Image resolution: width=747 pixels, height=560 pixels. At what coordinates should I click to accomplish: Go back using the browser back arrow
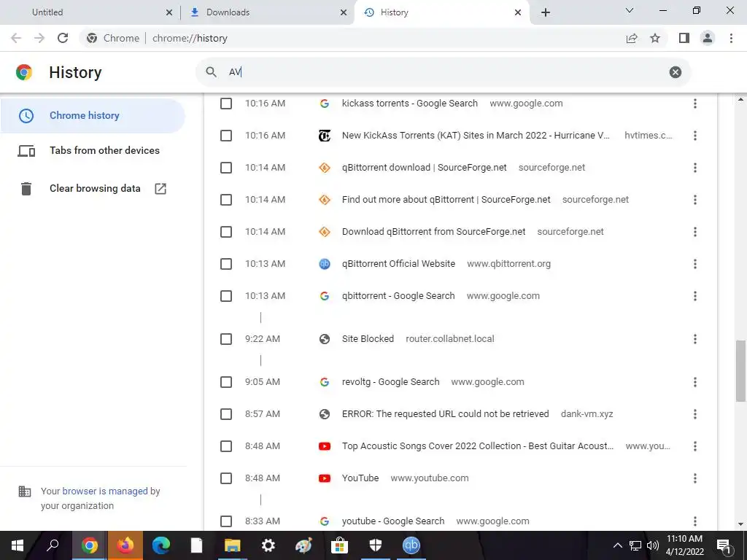pos(16,38)
